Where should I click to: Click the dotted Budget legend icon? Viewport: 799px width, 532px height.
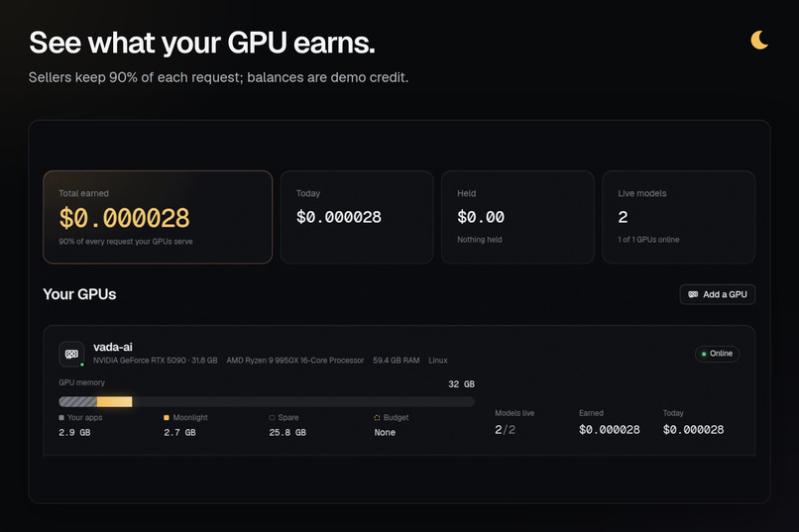tap(377, 417)
